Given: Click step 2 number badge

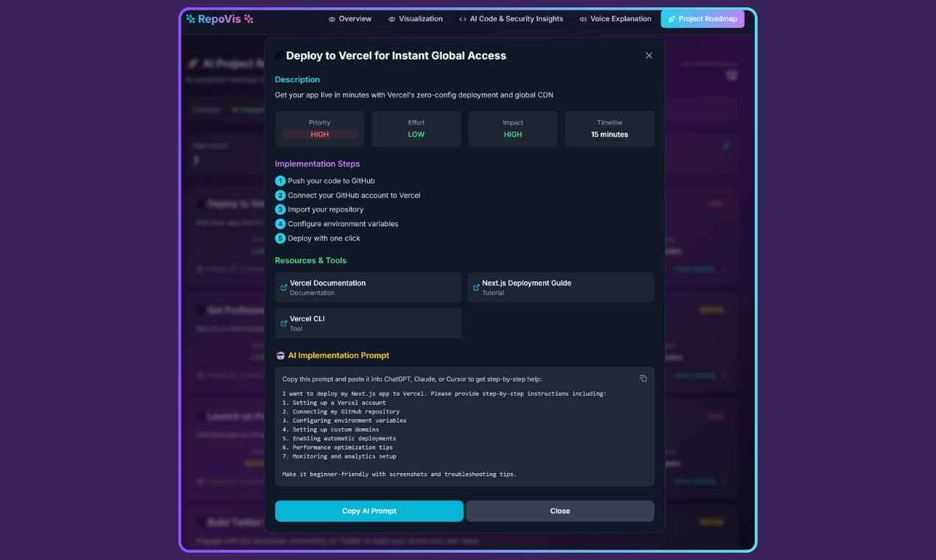Looking at the screenshot, I should tap(280, 195).
